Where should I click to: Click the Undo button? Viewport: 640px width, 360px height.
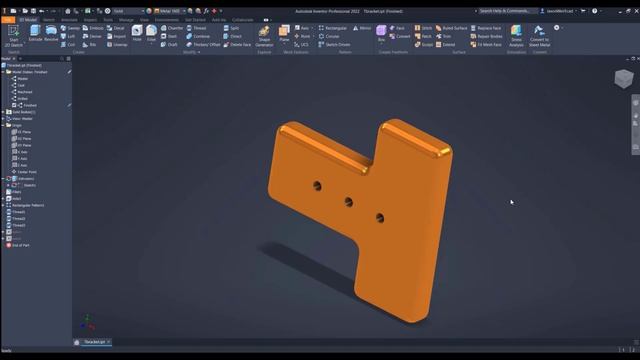(42, 11)
